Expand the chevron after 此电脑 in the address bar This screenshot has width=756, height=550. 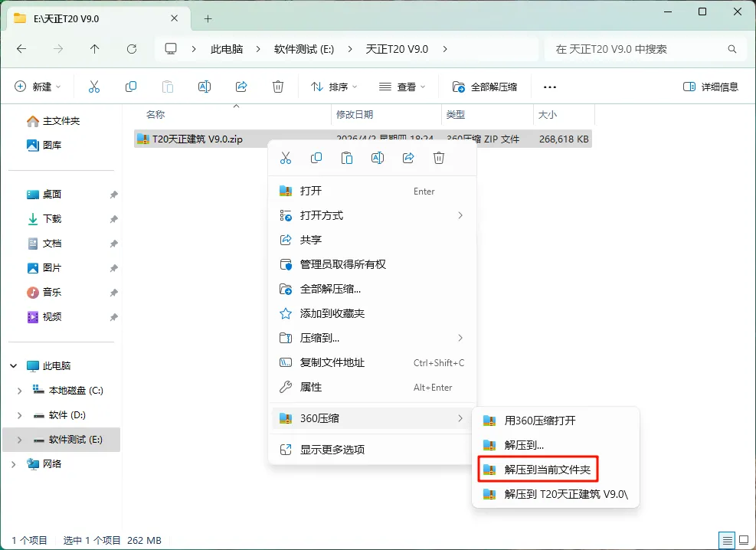[x=258, y=49]
